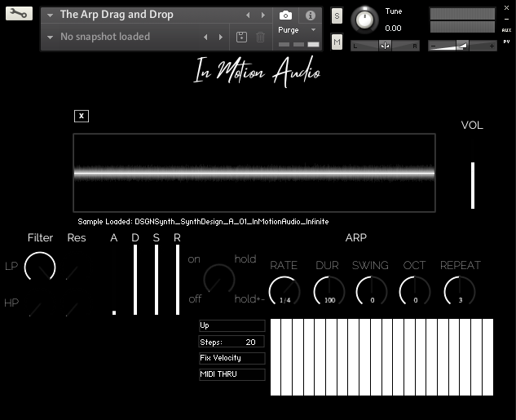Go to previous instrument arrow
Screen dimensions: 516x420
point(248,15)
